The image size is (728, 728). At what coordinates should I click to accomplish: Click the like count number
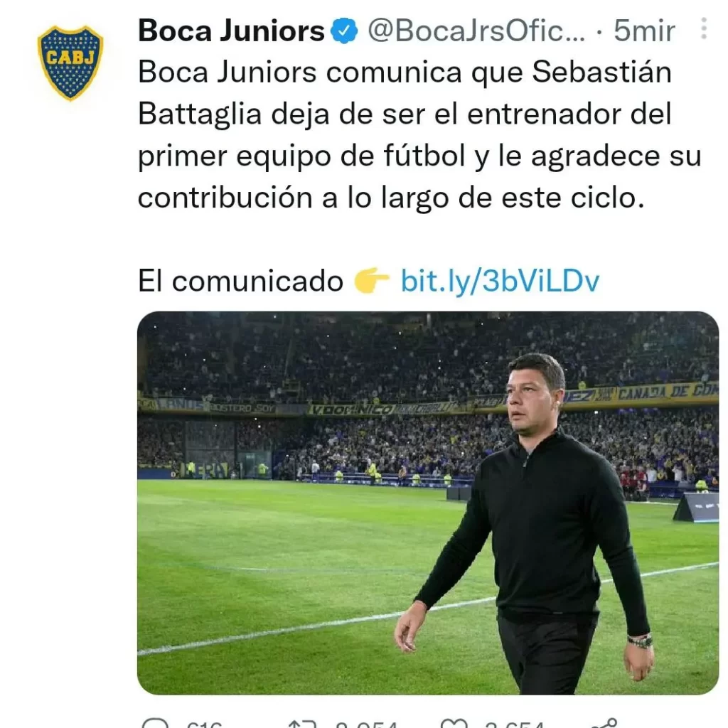point(513,724)
